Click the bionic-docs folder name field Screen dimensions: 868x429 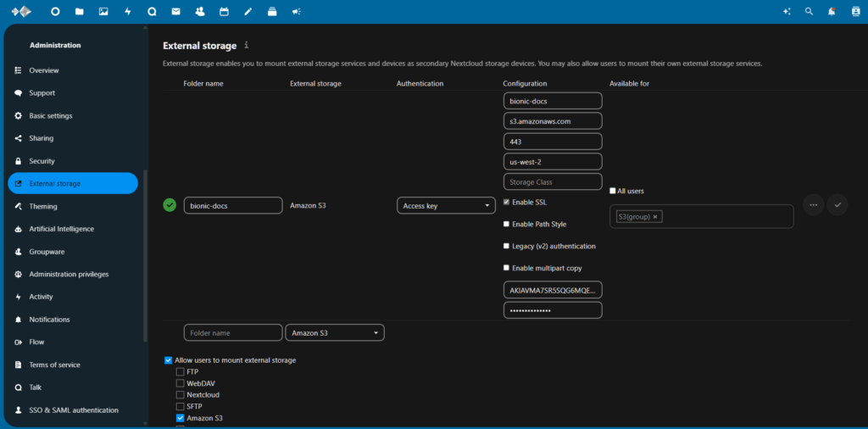point(233,205)
